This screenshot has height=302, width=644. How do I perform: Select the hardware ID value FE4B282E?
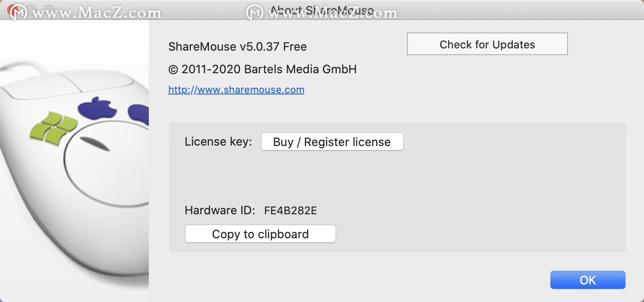coord(290,211)
